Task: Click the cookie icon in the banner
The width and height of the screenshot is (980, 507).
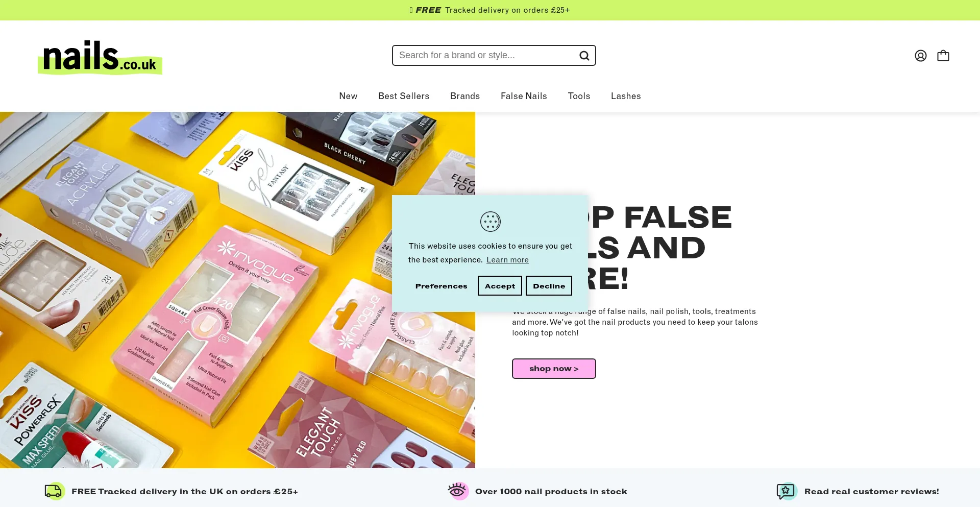Action: tap(490, 222)
